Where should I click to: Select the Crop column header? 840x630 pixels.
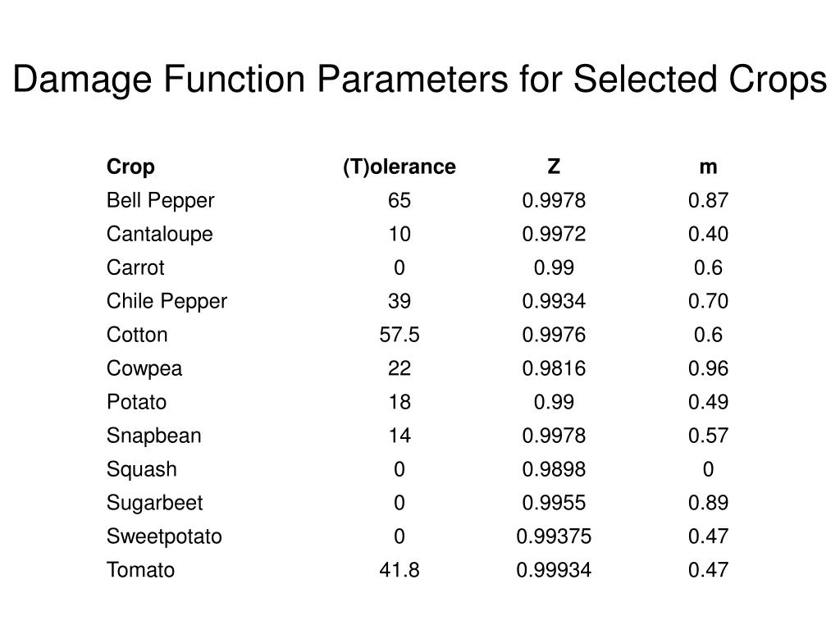tap(130, 167)
